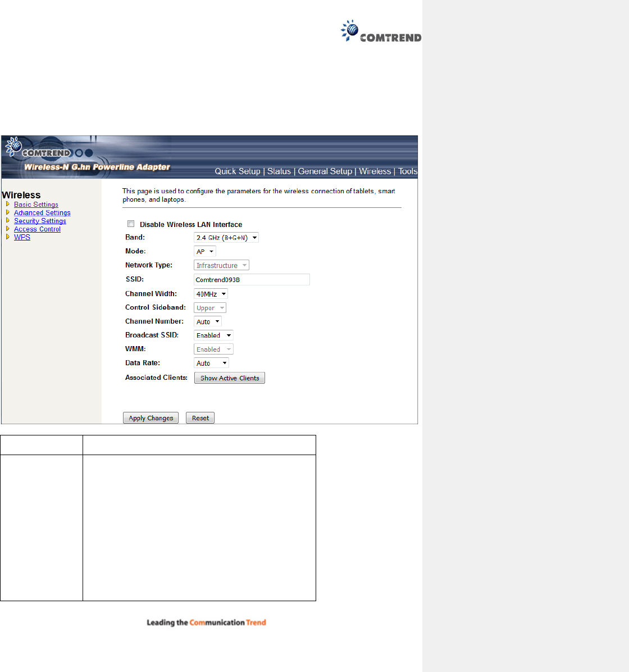
Task: Click the Show Active Clients button
Action: (x=230, y=378)
